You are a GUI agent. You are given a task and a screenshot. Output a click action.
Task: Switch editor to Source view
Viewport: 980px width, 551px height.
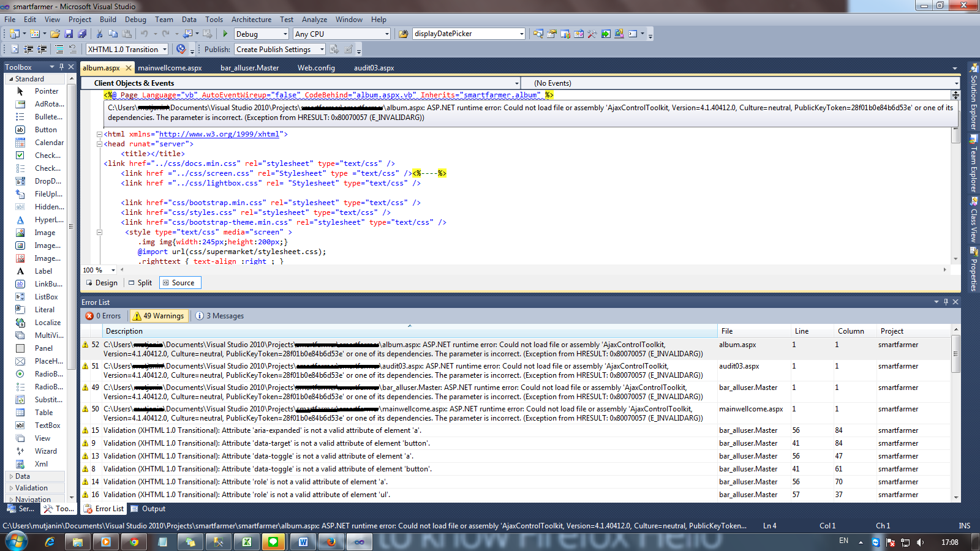pos(180,283)
